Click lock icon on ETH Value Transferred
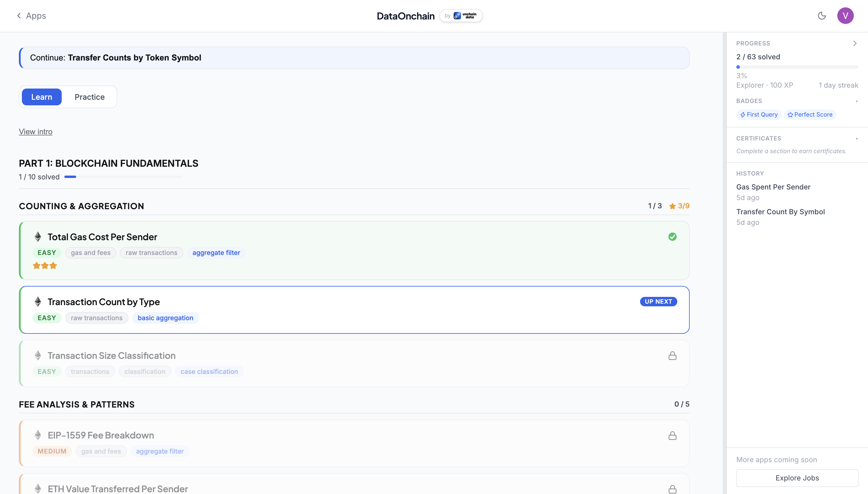The width and height of the screenshot is (868, 494). pyautogui.click(x=672, y=489)
